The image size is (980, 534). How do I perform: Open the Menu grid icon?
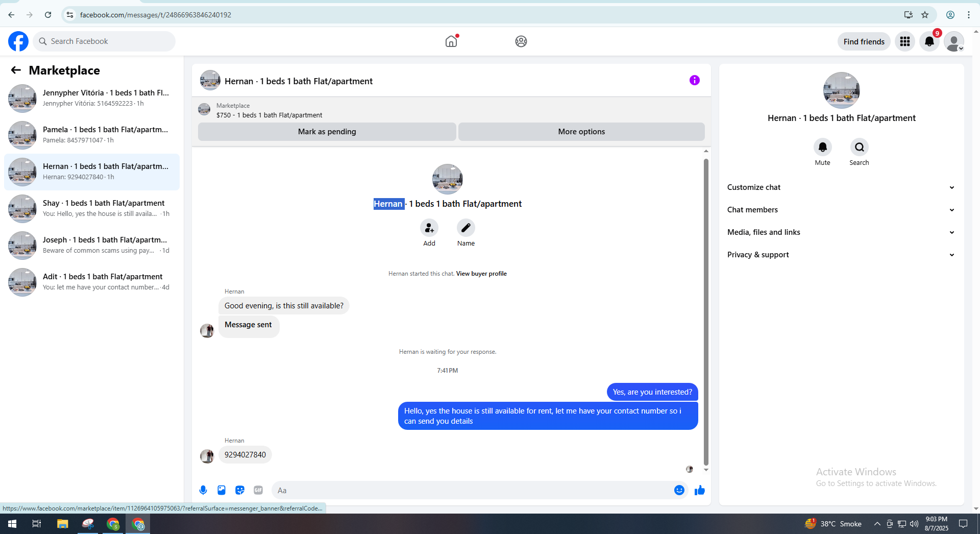[x=905, y=41]
